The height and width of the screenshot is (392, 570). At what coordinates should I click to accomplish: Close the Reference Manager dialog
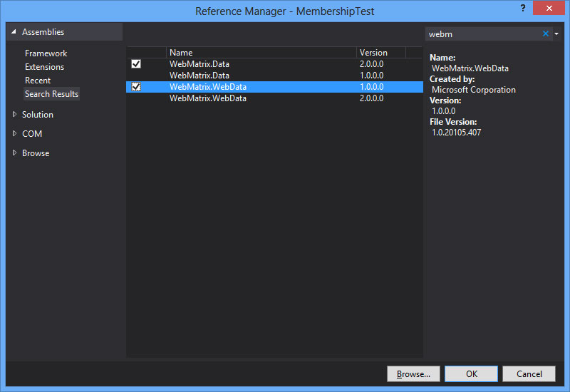(x=549, y=8)
